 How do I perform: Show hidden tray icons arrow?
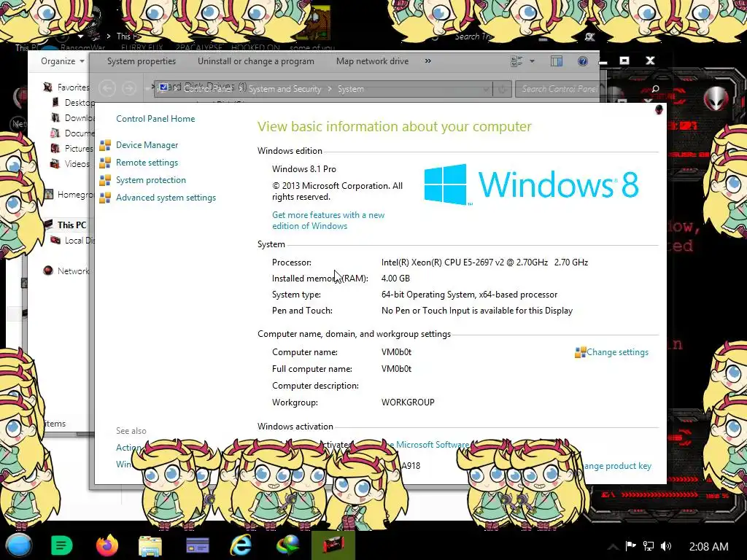tap(613, 547)
